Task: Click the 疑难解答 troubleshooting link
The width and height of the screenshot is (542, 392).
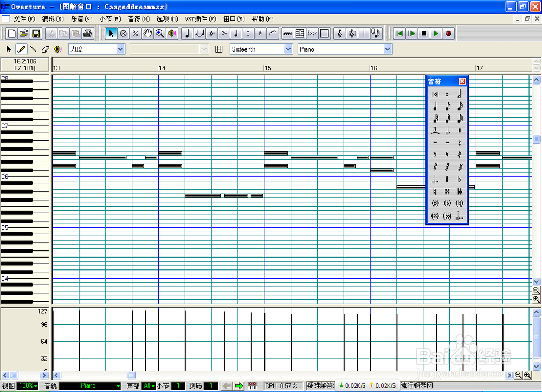Action: pyautogui.click(x=320, y=385)
